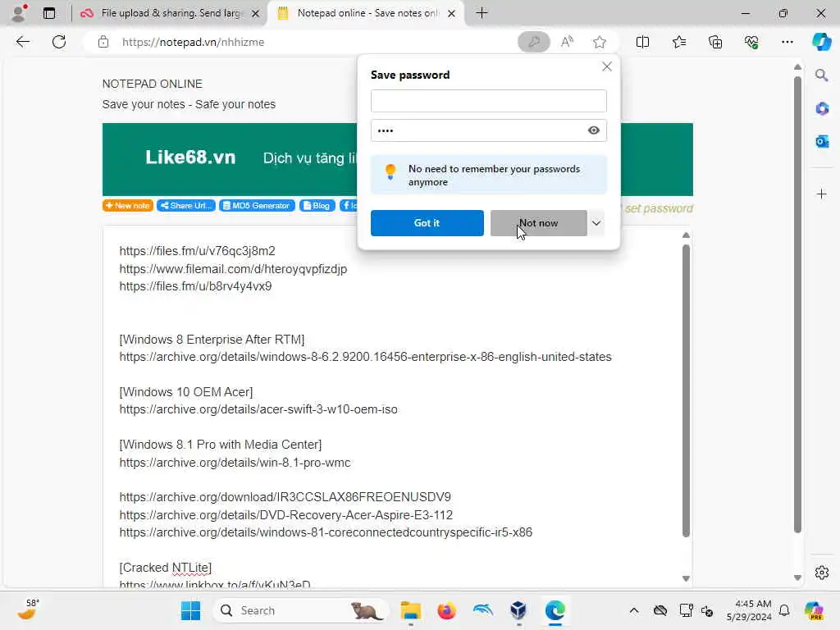Open a new browser tab
The height and width of the screenshot is (630, 840).
point(482,13)
